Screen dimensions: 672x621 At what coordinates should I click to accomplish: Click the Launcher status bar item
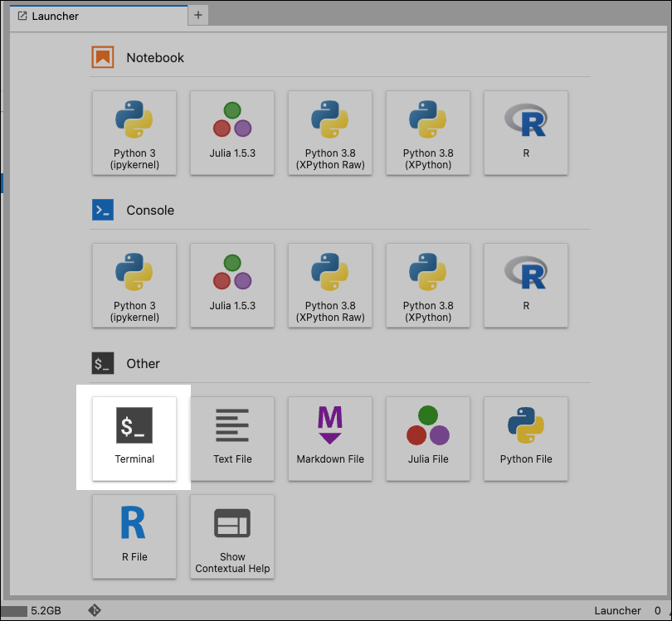coord(617,610)
